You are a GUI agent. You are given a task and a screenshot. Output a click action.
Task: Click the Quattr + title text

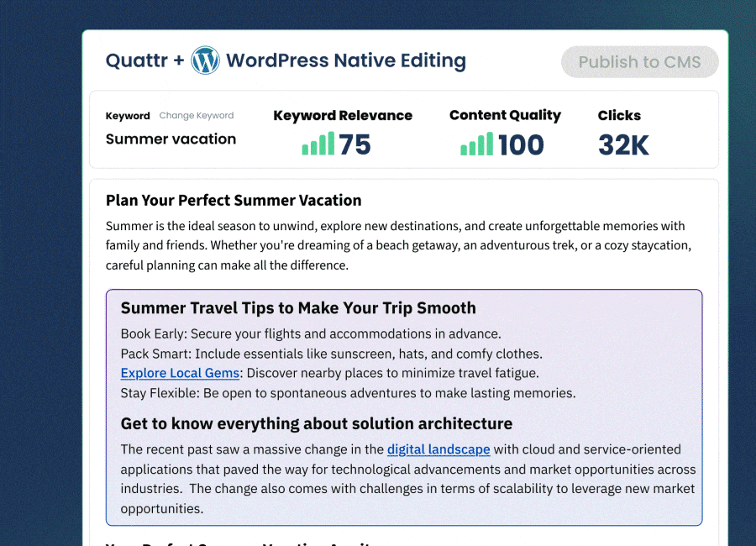point(145,60)
